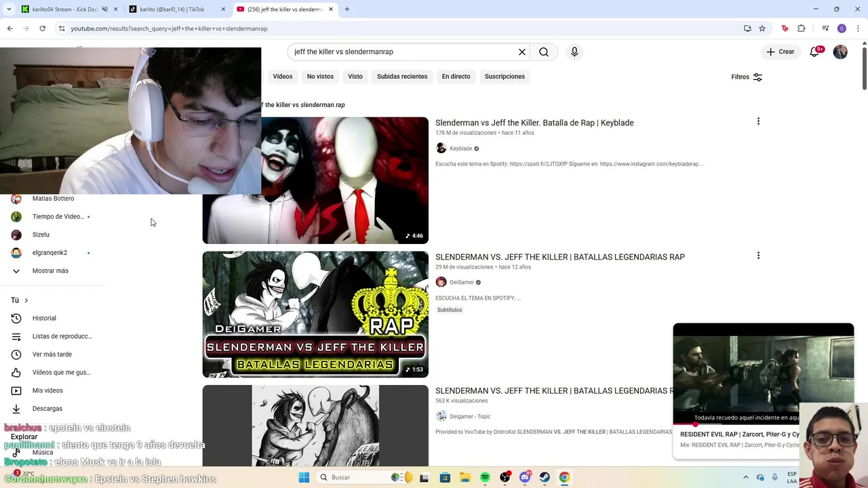The width and height of the screenshot is (868, 488).
Task: Select the En directo chip
Action: [456, 77]
